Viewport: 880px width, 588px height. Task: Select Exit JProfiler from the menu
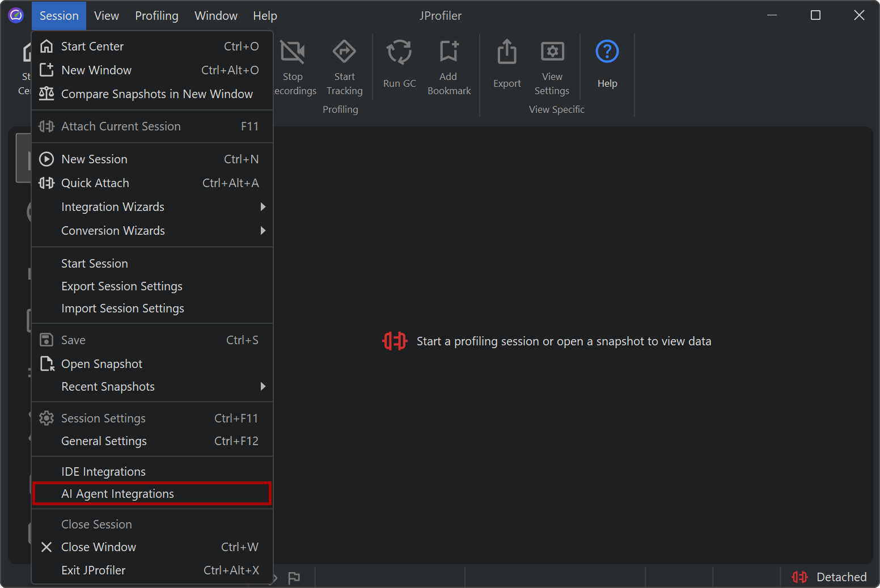pyautogui.click(x=94, y=570)
